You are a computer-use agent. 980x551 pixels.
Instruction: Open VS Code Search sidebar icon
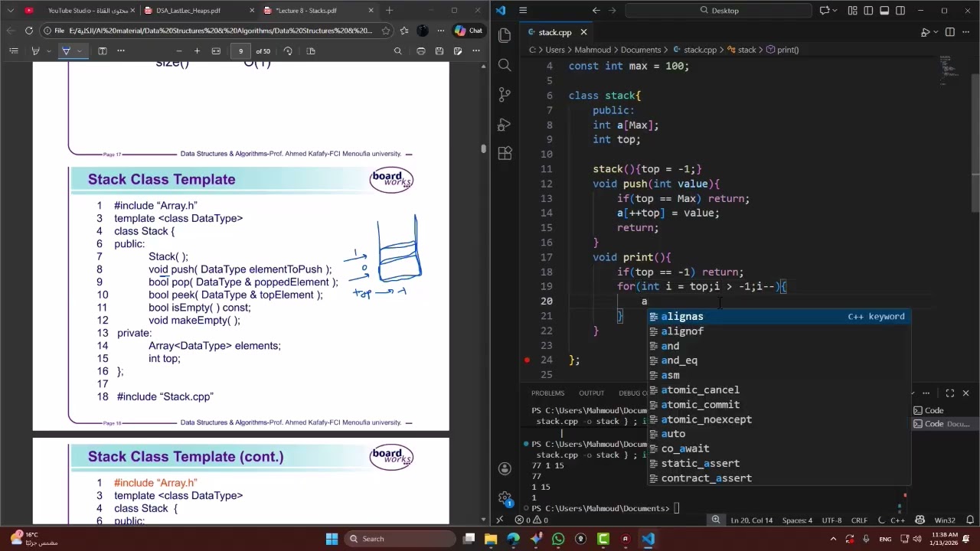click(x=505, y=65)
